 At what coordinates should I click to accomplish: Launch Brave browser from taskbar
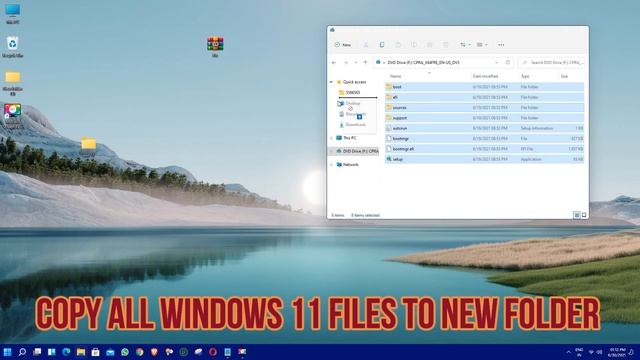click(154, 352)
